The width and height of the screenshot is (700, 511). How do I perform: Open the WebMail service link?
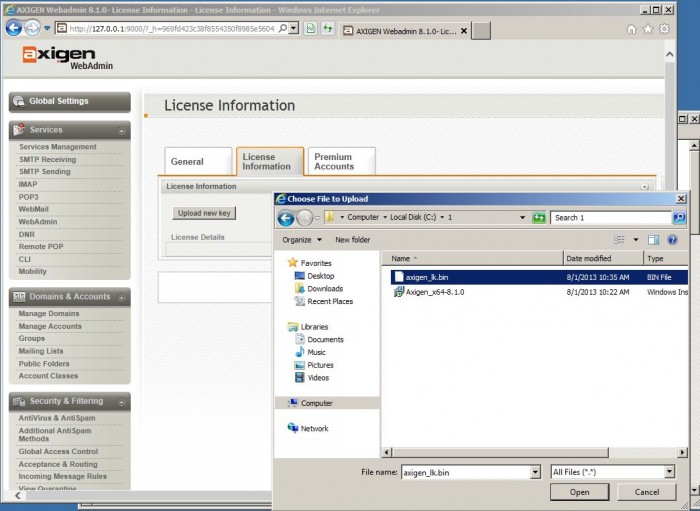pos(33,209)
